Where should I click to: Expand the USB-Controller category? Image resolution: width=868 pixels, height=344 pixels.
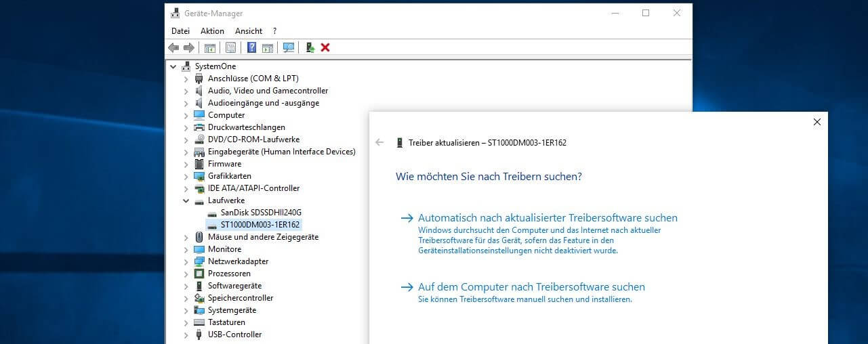[186, 335]
